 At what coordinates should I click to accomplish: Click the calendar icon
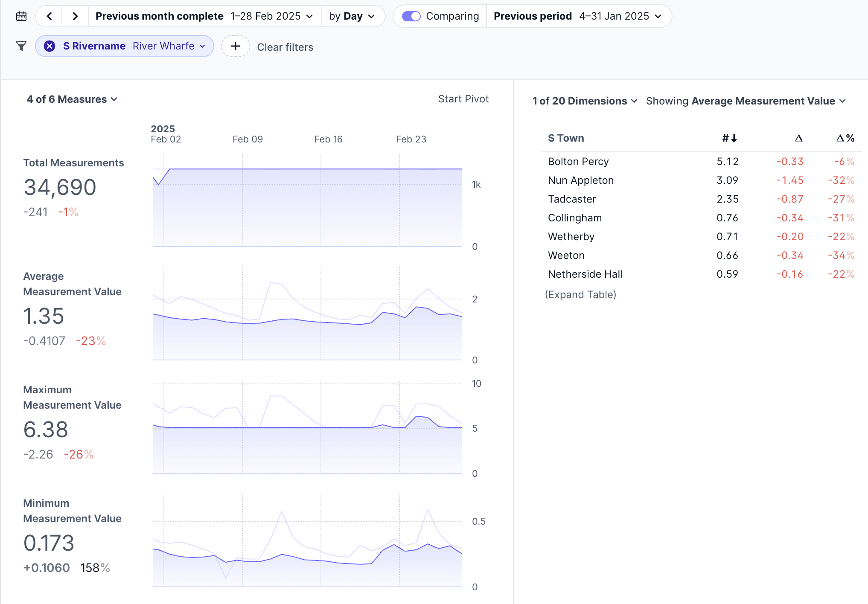tap(21, 17)
